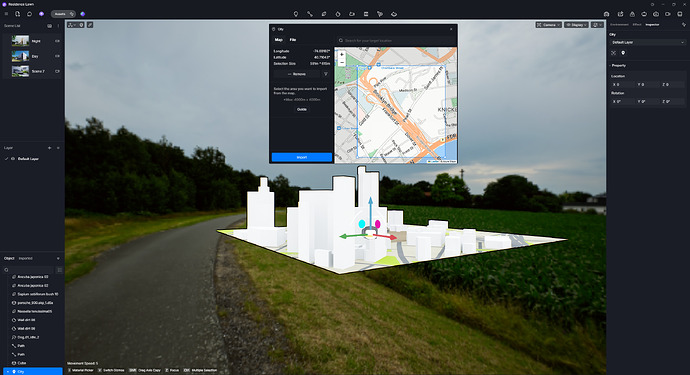Switch to the Map tab in City dialog
Screen dimensions: 690x375
(x=279, y=40)
